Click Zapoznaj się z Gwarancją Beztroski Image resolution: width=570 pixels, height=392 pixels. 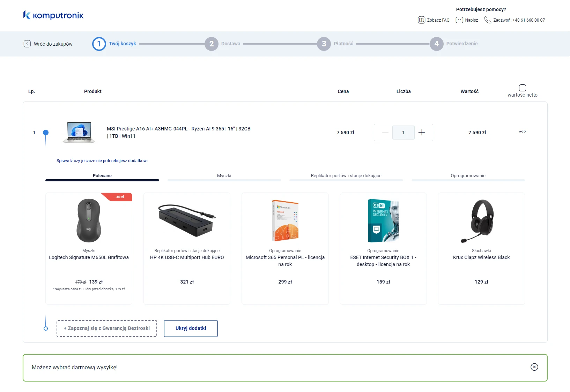pyautogui.click(x=107, y=328)
